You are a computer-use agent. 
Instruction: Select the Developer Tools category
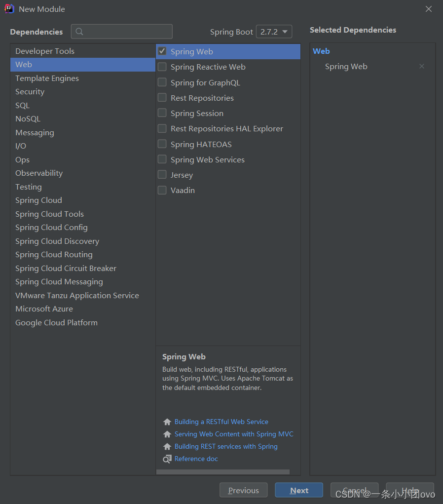45,51
